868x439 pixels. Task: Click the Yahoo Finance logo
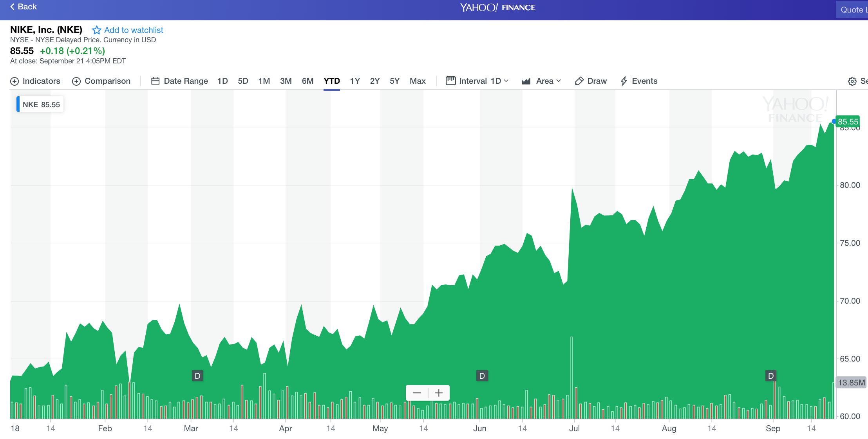point(497,7)
